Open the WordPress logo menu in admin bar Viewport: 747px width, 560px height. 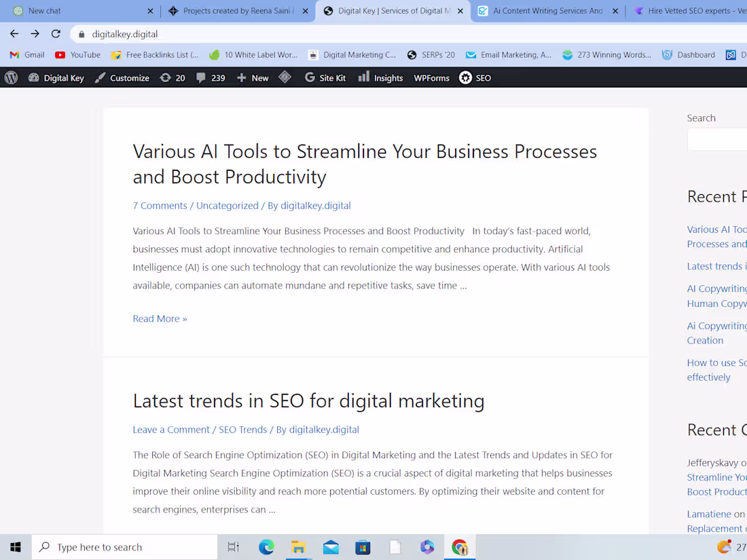[10, 77]
